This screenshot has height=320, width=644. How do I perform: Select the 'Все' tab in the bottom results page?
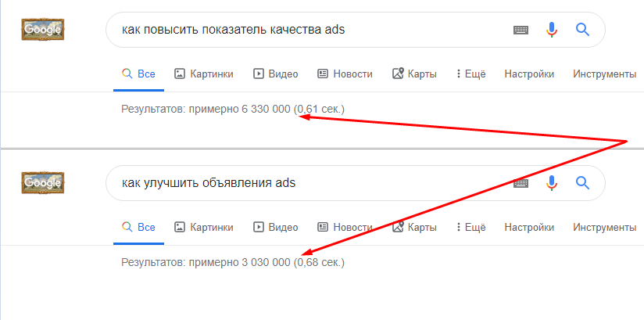[139, 228]
